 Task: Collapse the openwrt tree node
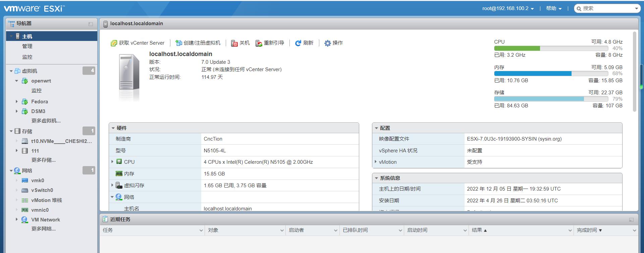[x=16, y=81]
